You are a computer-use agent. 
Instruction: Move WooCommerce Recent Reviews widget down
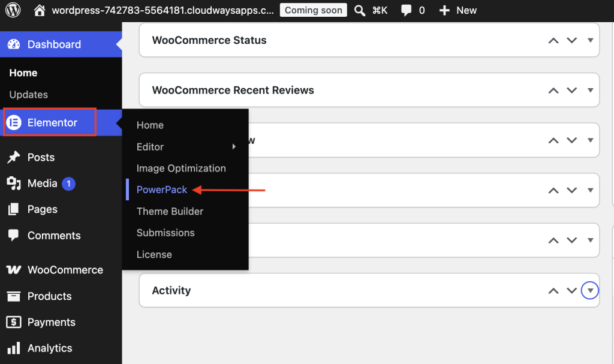tap(571, 91)
